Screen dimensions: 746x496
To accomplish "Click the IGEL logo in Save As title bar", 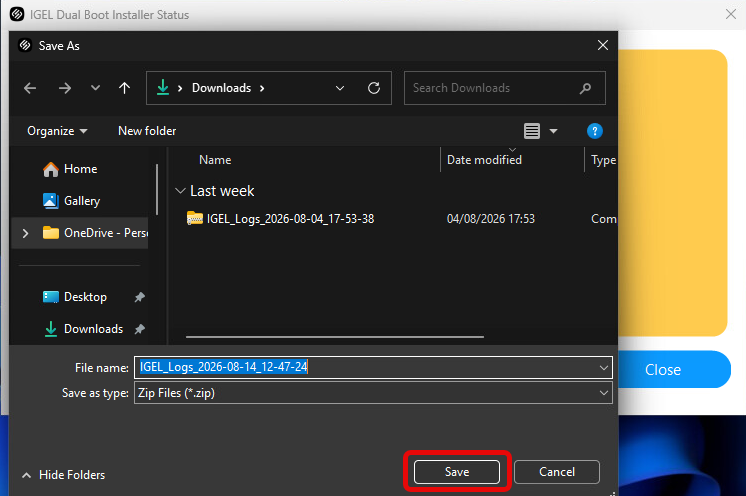I will [25, 45].
